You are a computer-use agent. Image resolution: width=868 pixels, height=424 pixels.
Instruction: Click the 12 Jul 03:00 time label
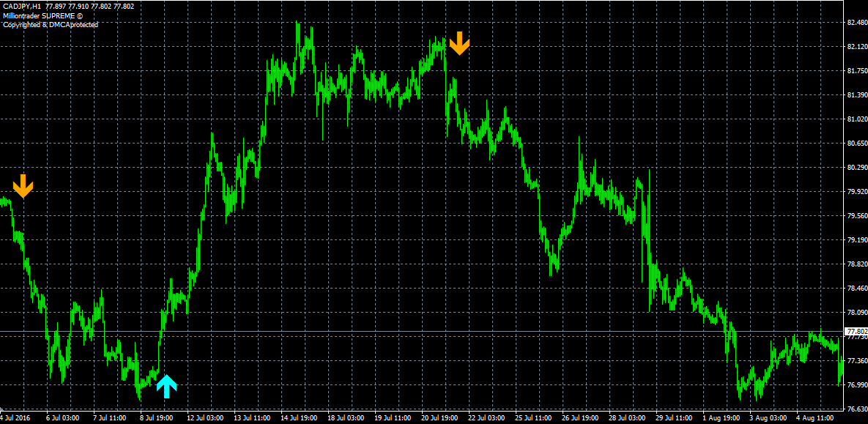(206, 418)
